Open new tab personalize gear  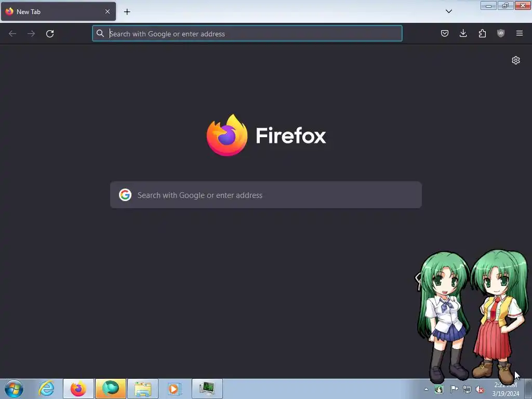point(516,60)
